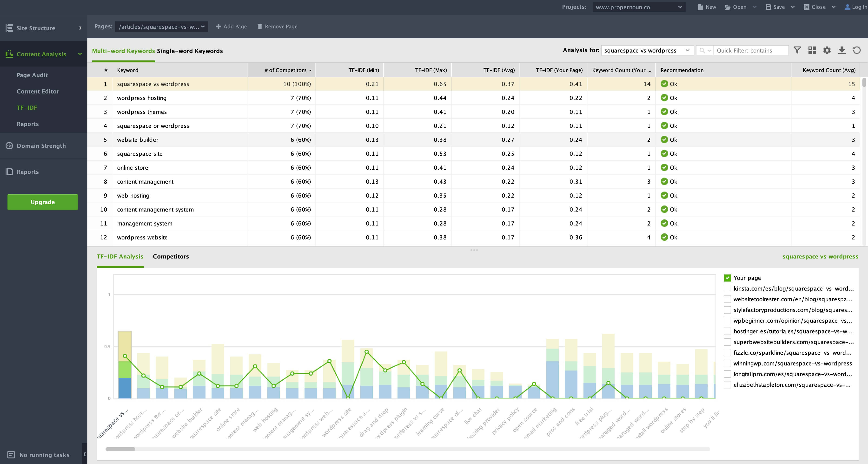Screen dimensions: 868x464
Task: Uncheck the Your page checkbox
Action: [x=728, y=278]
